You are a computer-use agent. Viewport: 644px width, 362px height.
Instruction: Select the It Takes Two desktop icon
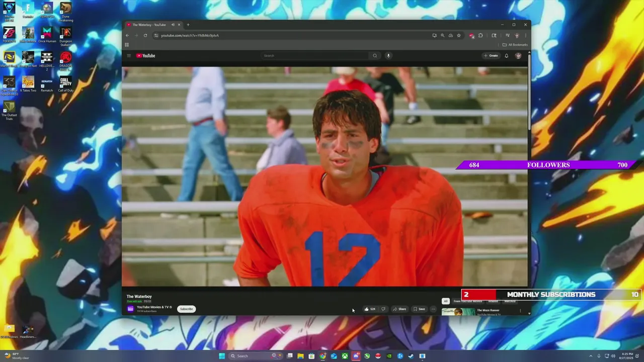coord(28,84)
